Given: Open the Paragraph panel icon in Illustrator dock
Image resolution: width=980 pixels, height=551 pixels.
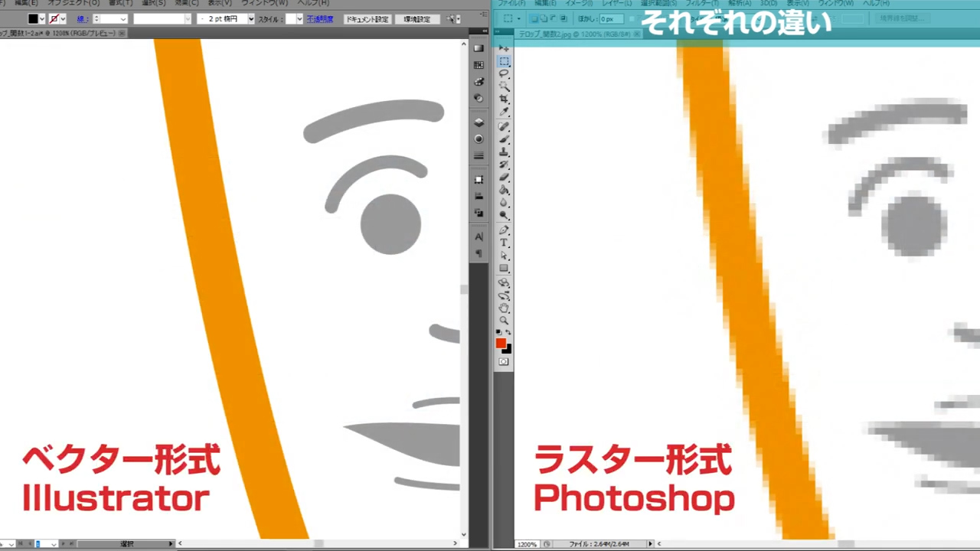Looking at the screenshot, I should (x=479, y=253).
